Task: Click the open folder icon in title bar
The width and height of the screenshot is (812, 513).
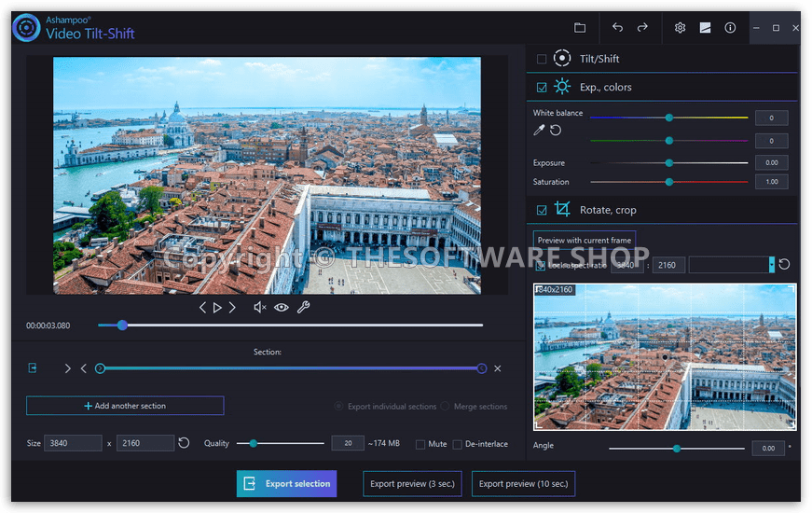Action: point(580,28)
